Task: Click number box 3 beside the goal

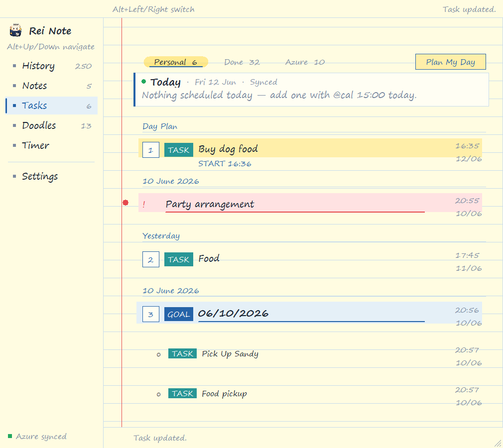Action: click(x=151, y=315)
